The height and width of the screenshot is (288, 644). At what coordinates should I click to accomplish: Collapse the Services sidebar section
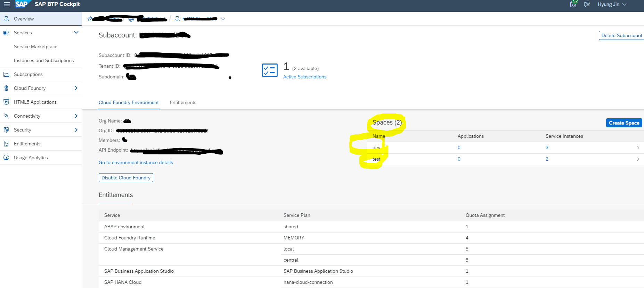(76, 33)
